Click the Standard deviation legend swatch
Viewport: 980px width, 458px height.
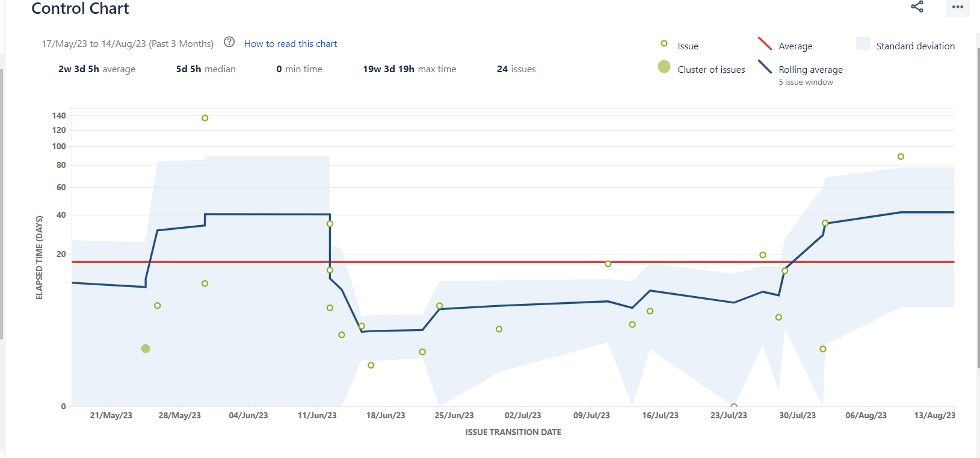(863, 43)
